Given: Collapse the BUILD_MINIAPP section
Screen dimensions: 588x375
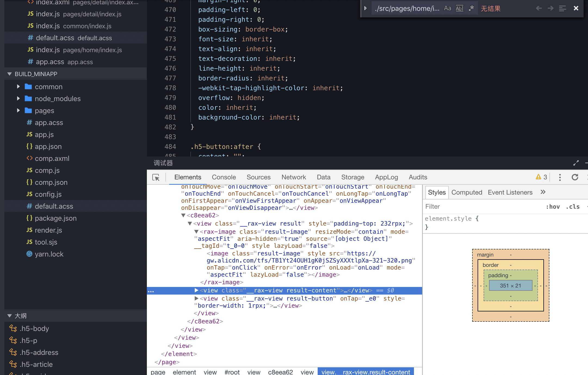Looking at the screenshot, I should coord(10,74).
